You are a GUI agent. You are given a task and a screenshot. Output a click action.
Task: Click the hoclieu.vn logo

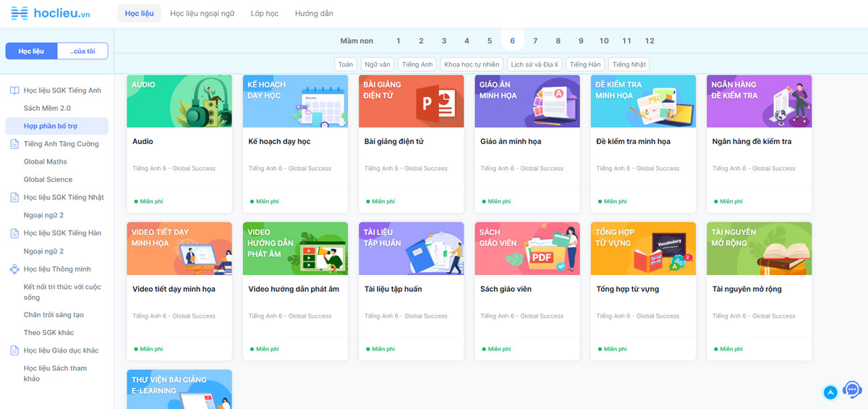click(x=51, y=13)
